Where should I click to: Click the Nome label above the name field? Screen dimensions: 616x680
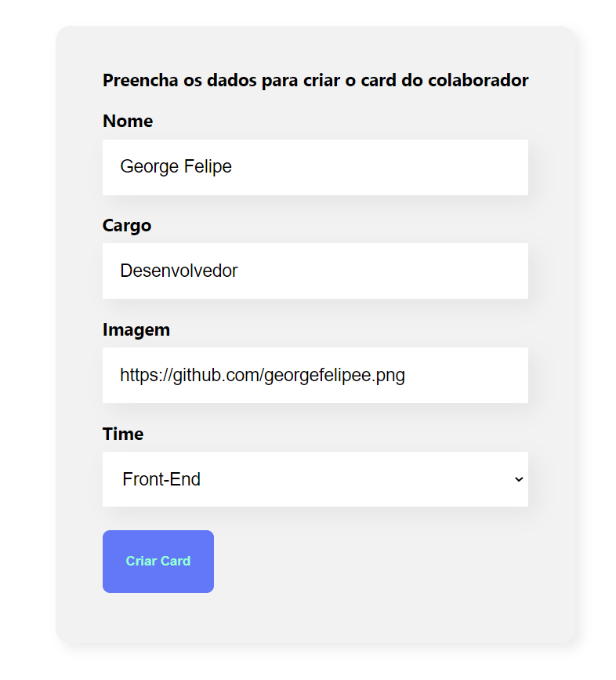pyautogui.click(x=127, y=121)
